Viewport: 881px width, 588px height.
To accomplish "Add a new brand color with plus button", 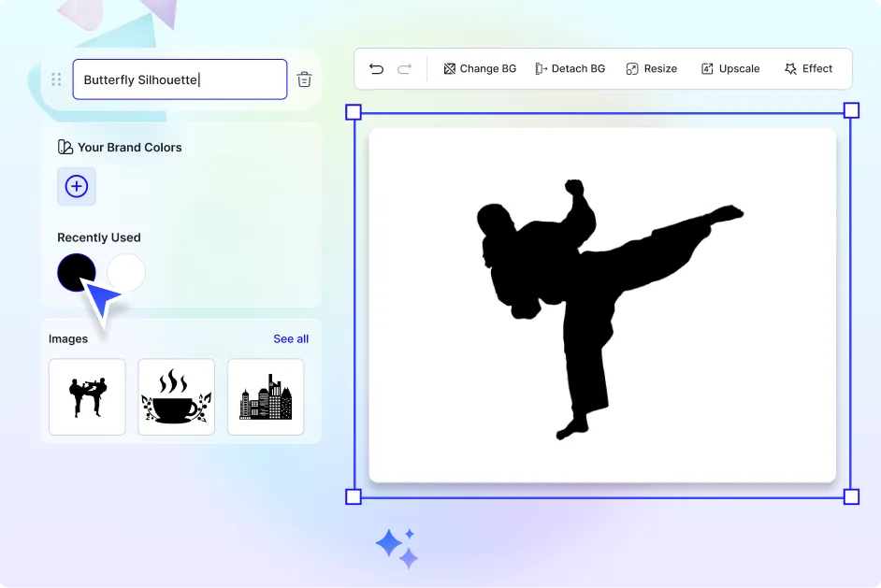I will [77, 186].
